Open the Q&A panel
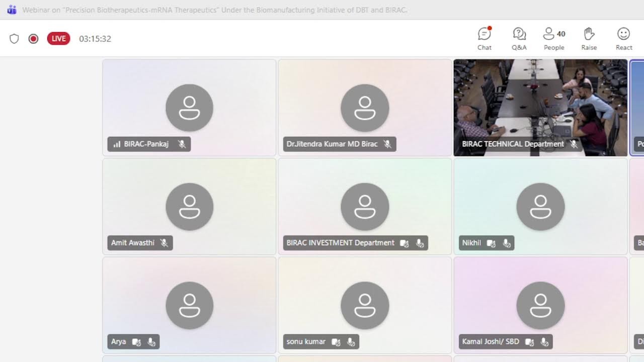Screen dimensions: 644x362 519,39
